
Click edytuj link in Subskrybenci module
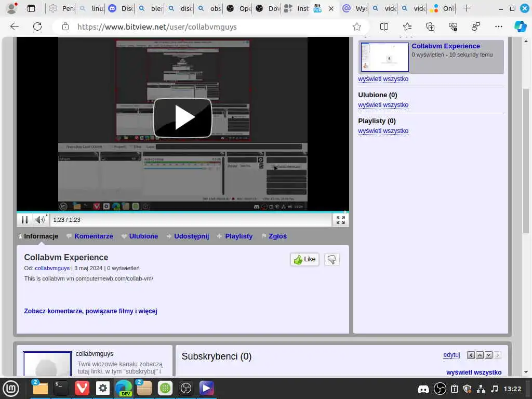pos(451,355)
